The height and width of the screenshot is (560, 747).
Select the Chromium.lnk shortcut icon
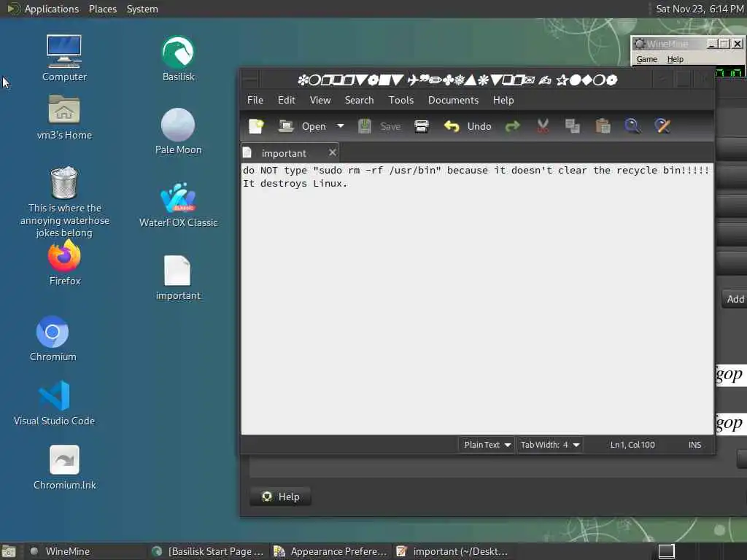click(x=64, y=467)
